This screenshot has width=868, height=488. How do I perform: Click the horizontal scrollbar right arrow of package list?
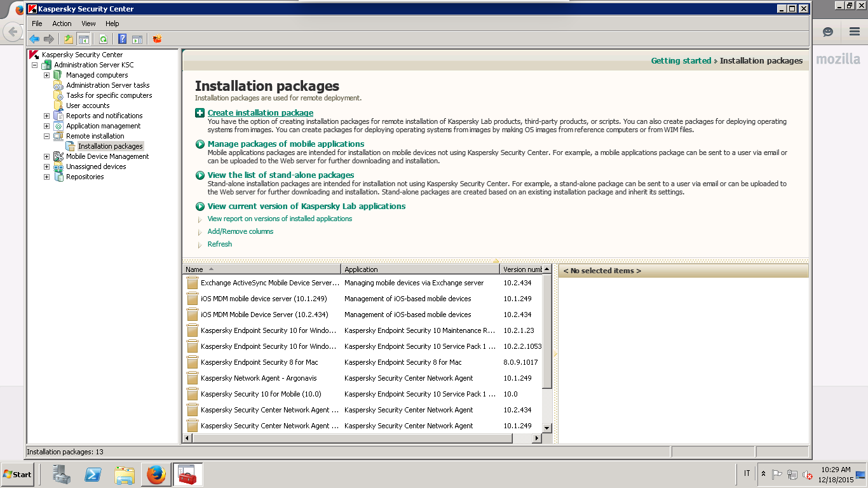[x=537, y=438]
